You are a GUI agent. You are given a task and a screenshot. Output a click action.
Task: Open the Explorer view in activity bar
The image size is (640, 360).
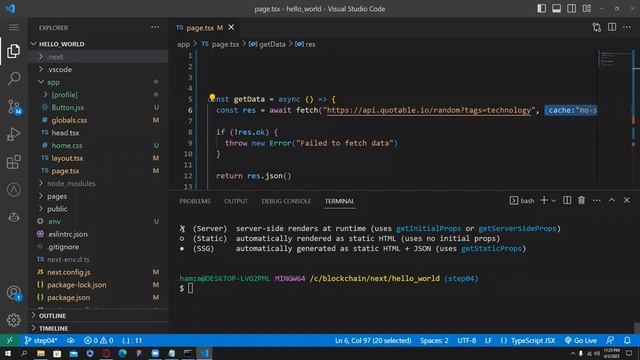point(13,51)
